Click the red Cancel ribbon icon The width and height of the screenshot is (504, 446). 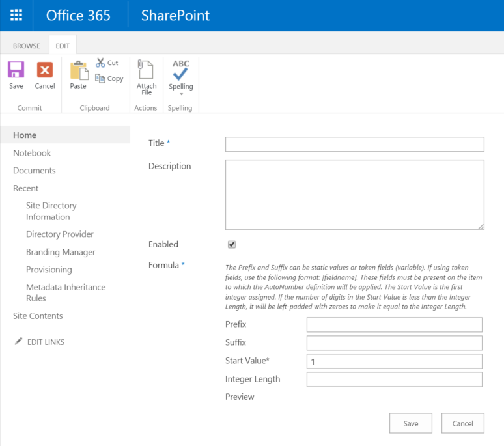[x=45, y=70]
